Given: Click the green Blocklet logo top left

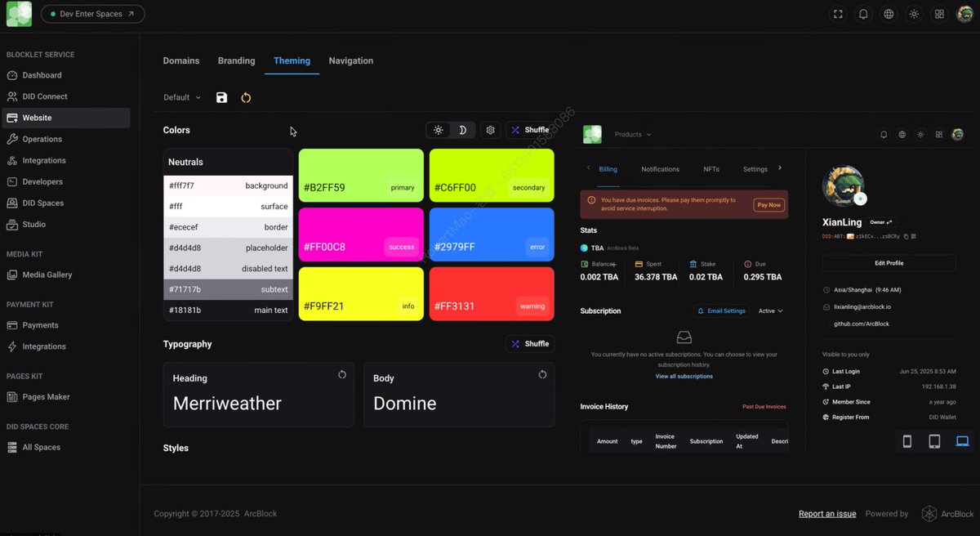Looking at the screenshot, I should pyautogui.click(x=19, y=14).
